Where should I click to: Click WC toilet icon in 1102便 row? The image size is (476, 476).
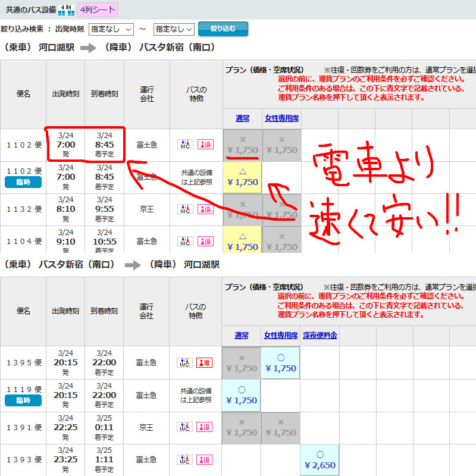click(x=185, y=144)
